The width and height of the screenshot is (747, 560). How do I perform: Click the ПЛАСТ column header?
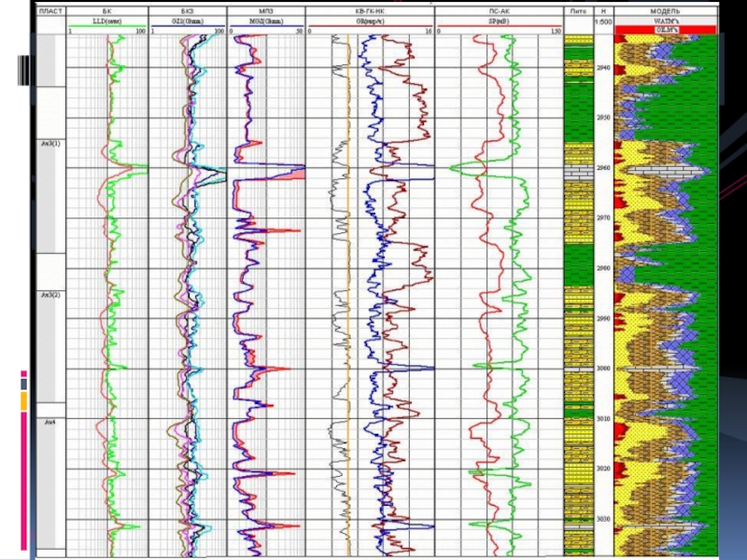point(50,11)
